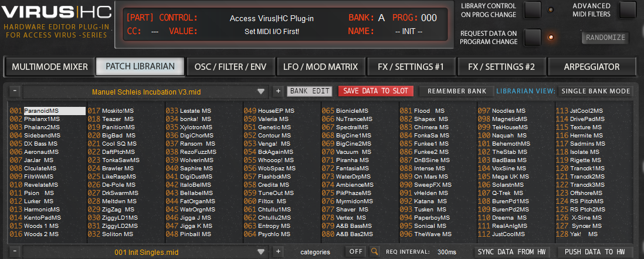Click the plus button beside the Manuel Schleis bank
The image size is (644, 259).
click(278, 91)
